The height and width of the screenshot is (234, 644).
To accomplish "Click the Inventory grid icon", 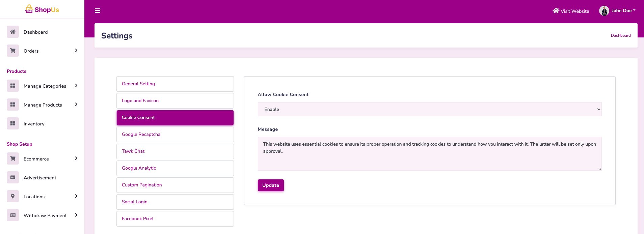I will [x=13, y=124].
